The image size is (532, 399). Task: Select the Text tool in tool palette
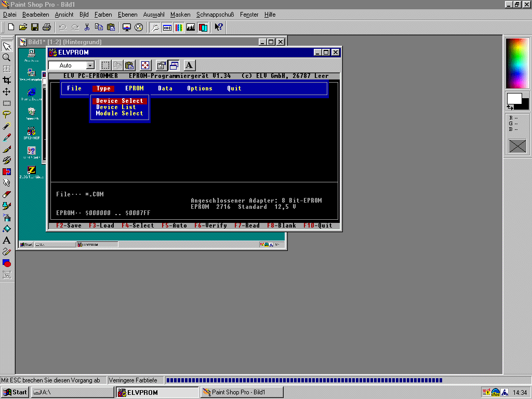(x=7, y=240)
